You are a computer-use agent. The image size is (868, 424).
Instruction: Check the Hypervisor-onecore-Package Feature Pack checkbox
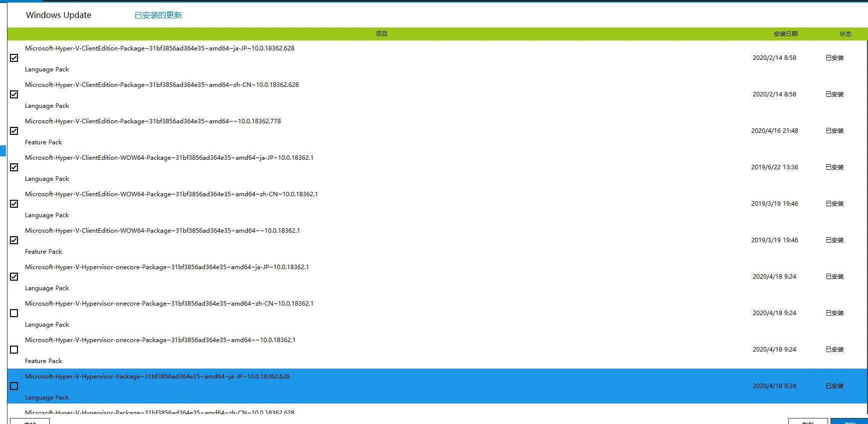[x=14, y=350]
